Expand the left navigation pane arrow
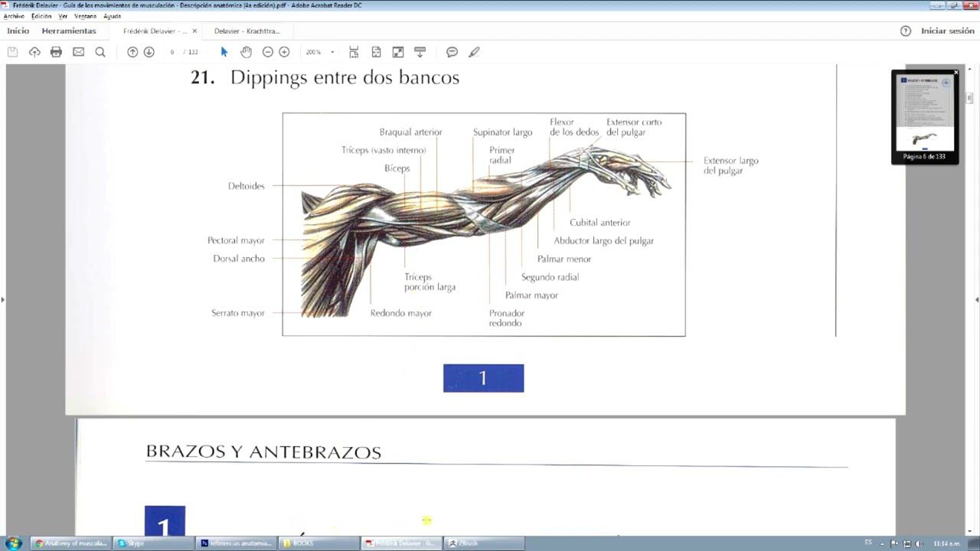Image resolution: width=980 pixels, height=551 pixels. tap(2, 299)
